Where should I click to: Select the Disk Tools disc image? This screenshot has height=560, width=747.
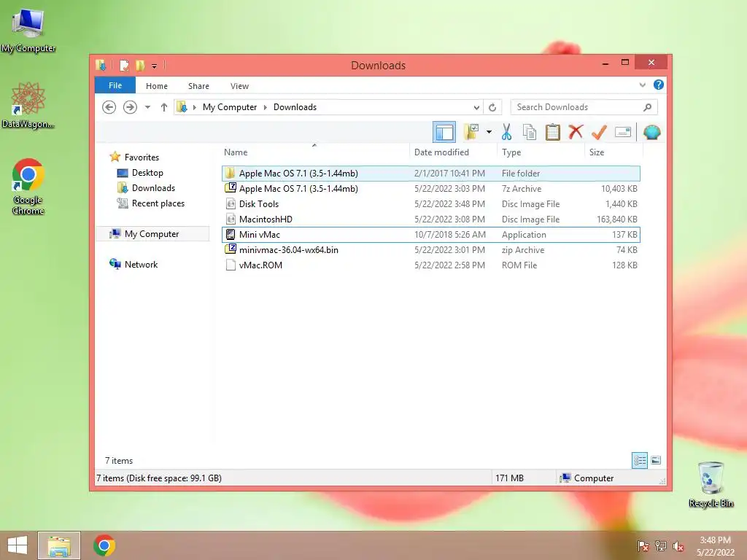tap(430, 204)
